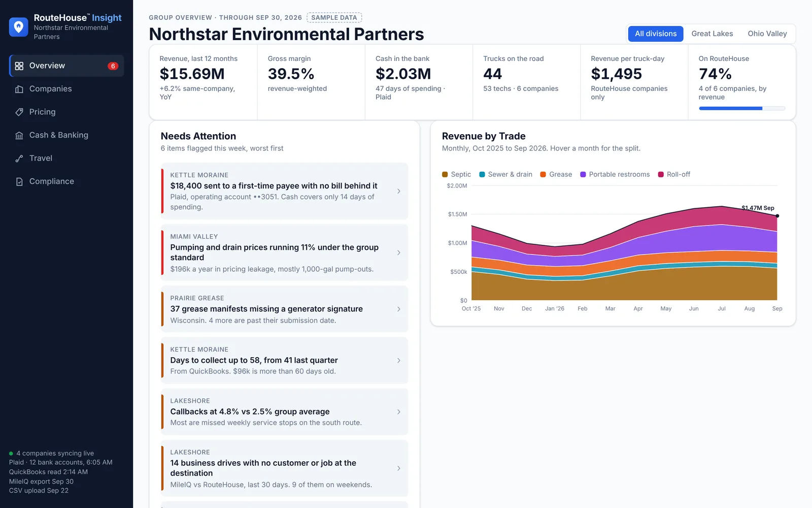This screenshot has height=508, width=812.
Task: Open the Companies menu item
Action: [66, 89]
